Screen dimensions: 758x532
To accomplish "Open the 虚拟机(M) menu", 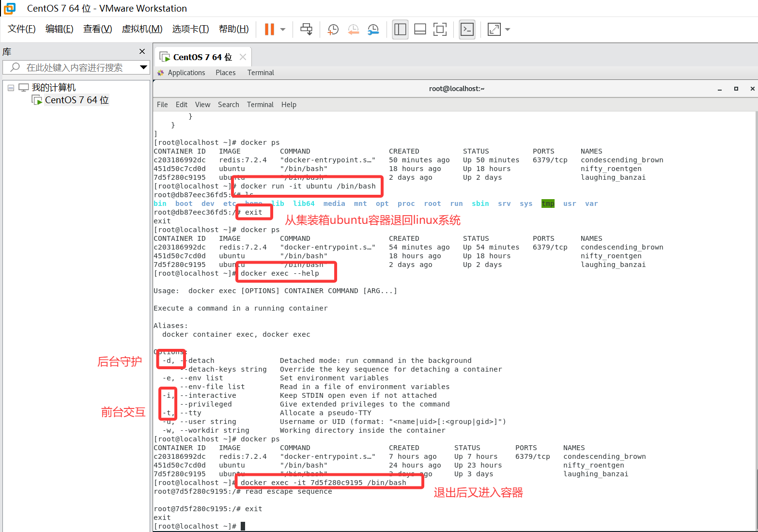I will (x=142, y=29).
